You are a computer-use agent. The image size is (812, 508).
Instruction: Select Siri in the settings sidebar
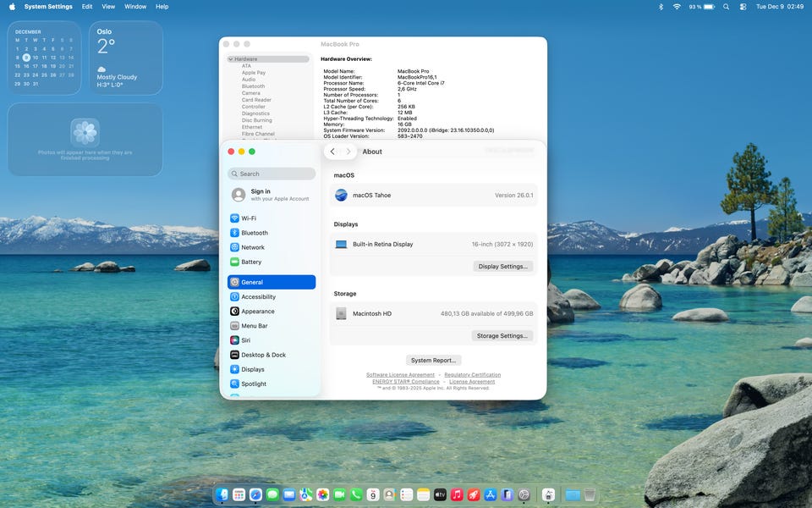(x=245, y=340)
